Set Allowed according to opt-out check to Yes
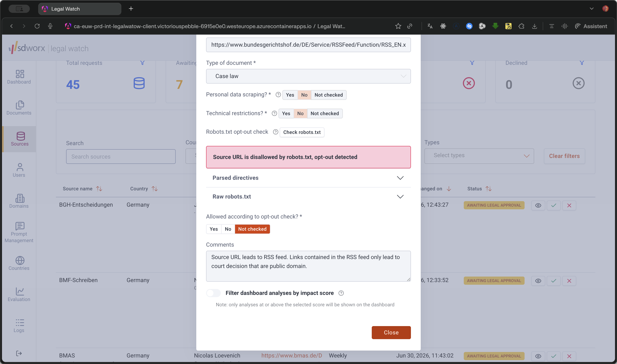Screen dimensions: 617x364 pyautogui.click(x=214, y=229)
